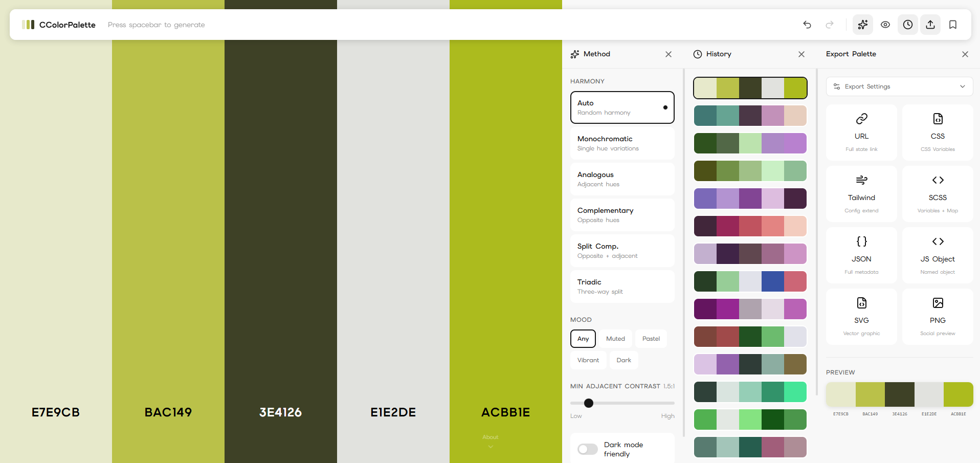Select the Muted mood option
Viewport: 980px width, 463px height.
pos(615,339)
